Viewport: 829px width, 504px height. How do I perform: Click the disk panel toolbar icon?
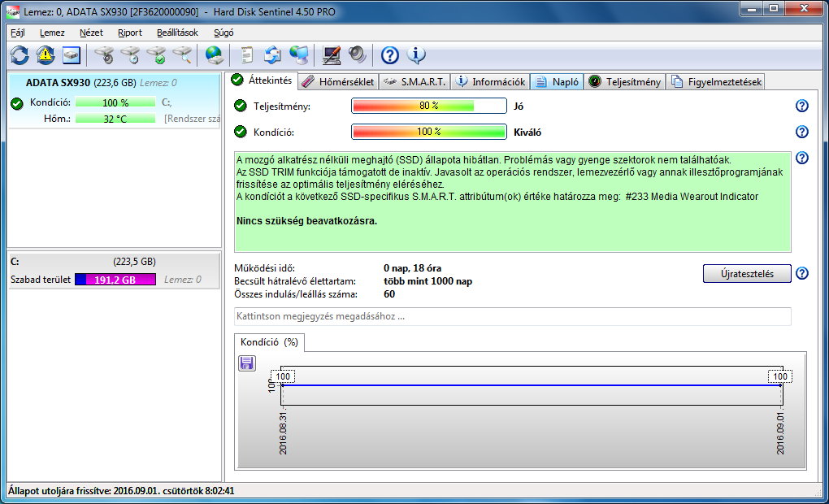(x=71, y=55)
